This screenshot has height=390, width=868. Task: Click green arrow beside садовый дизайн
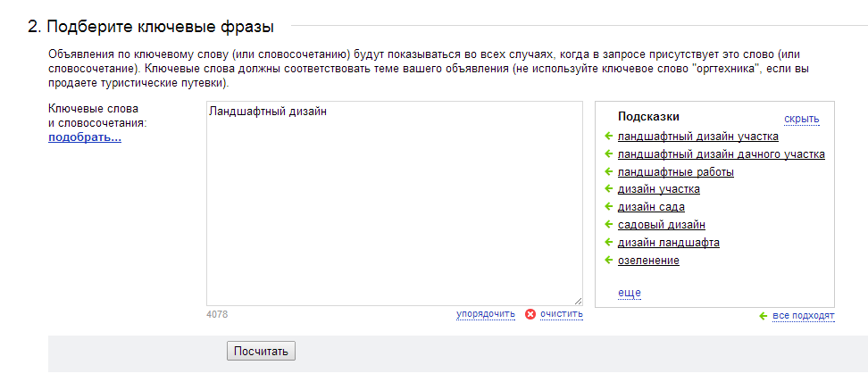pos(608,225)
